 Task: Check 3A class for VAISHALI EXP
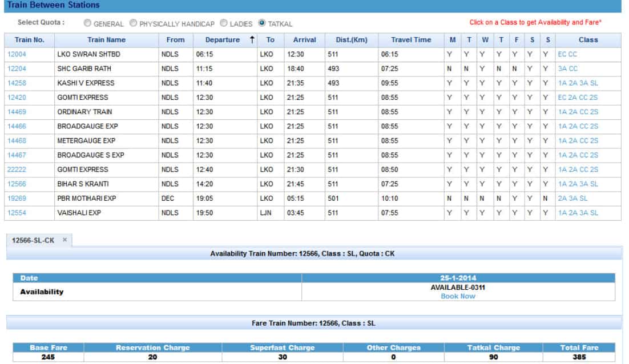pyautogui.click(x=583, y=213)
